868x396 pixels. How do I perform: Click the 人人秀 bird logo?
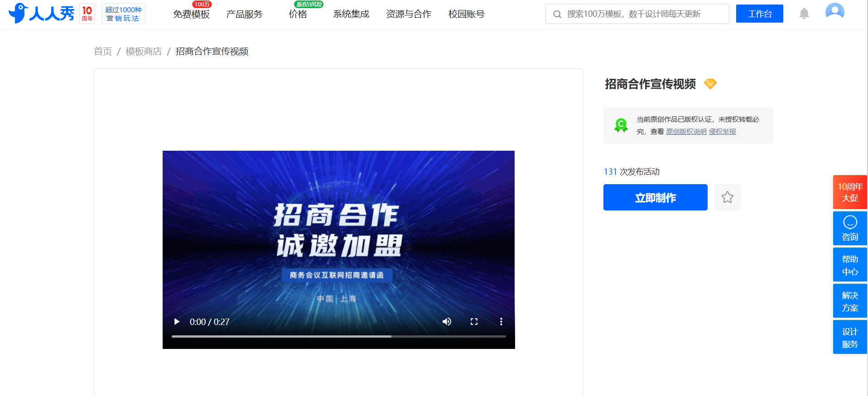[41, 13]
